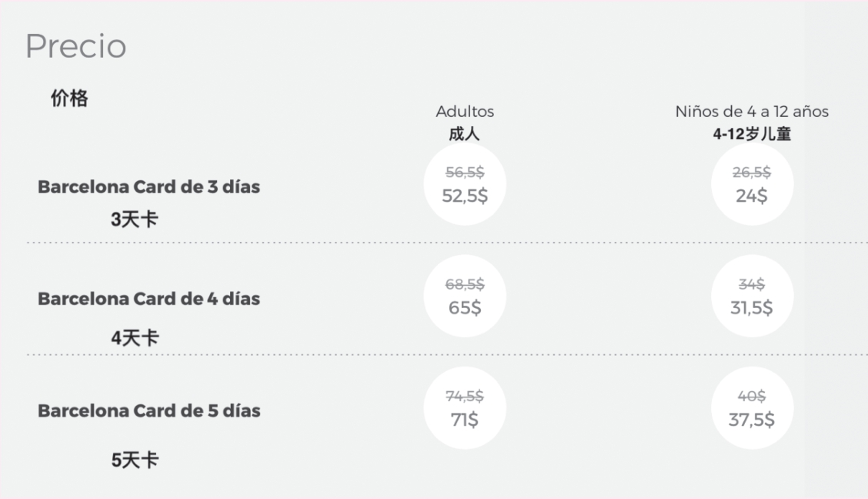Choose the 31,5$ child 4-day price

pos(752,308)
